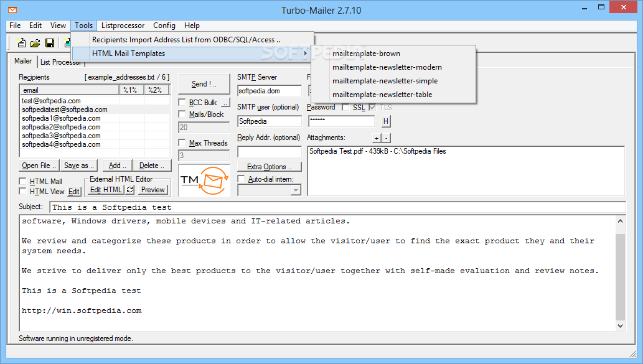Select the Softpedia Test.pdf attachment entry
The height and width of the screenshot is (364, 643).
click(x=378, y=151)
